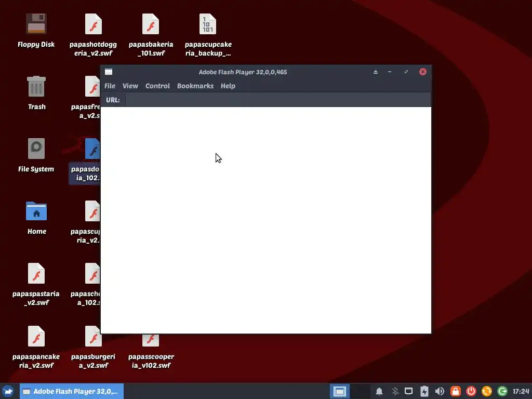The width and height of the screenshot is (532, 399).
Task: Click the 17:24 clock on taskbar
Action: point(521,391)
